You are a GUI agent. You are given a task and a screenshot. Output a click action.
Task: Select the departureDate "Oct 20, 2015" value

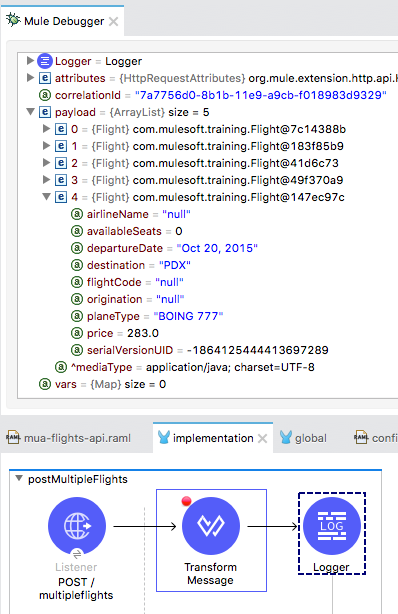click(x=217, y=248)
